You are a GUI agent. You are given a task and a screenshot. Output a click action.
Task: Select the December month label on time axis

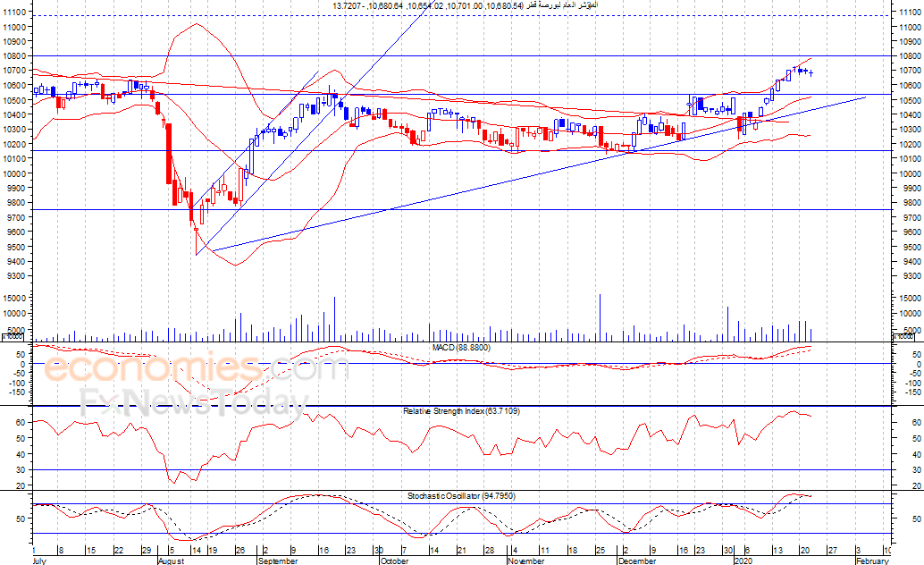tap(637, 561)
